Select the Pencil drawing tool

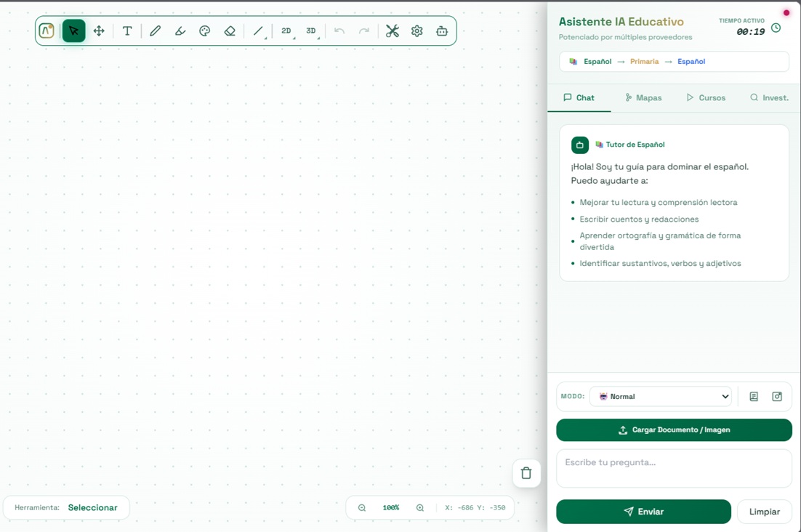click(155, 31)
